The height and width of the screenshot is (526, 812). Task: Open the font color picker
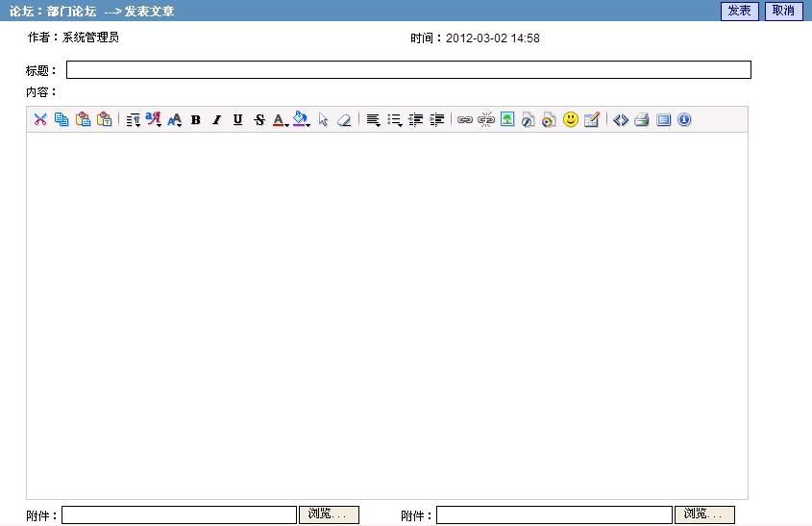pyautogui.click(x=281, y=120)
